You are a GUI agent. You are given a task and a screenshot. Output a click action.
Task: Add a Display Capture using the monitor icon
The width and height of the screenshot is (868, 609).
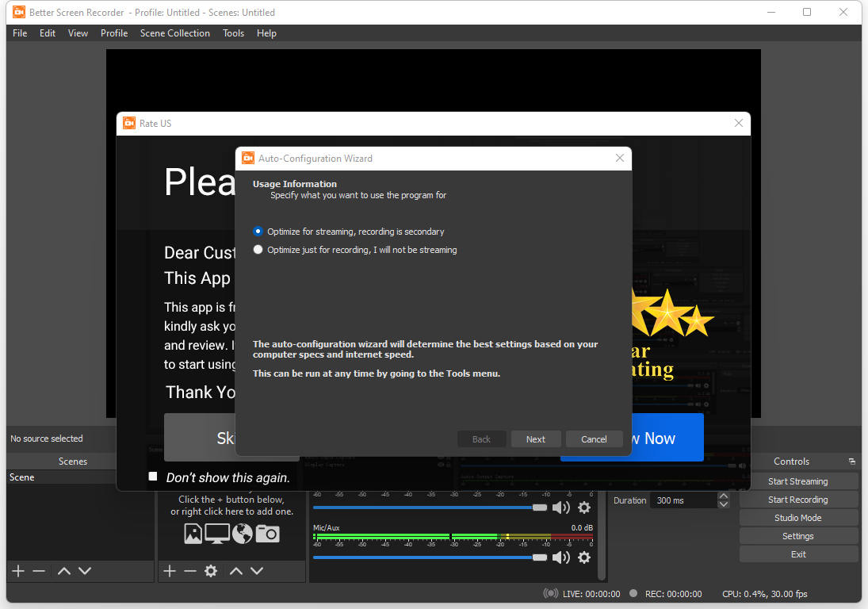point(216,534)
